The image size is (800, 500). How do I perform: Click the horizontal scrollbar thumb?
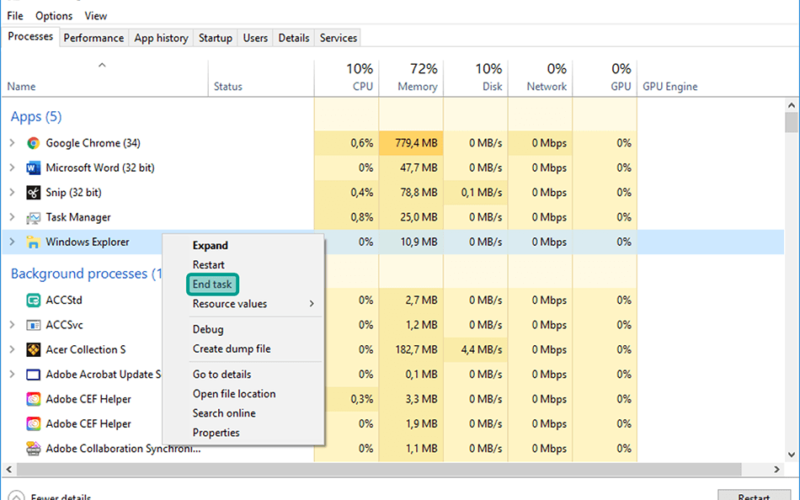click(379, 469)
